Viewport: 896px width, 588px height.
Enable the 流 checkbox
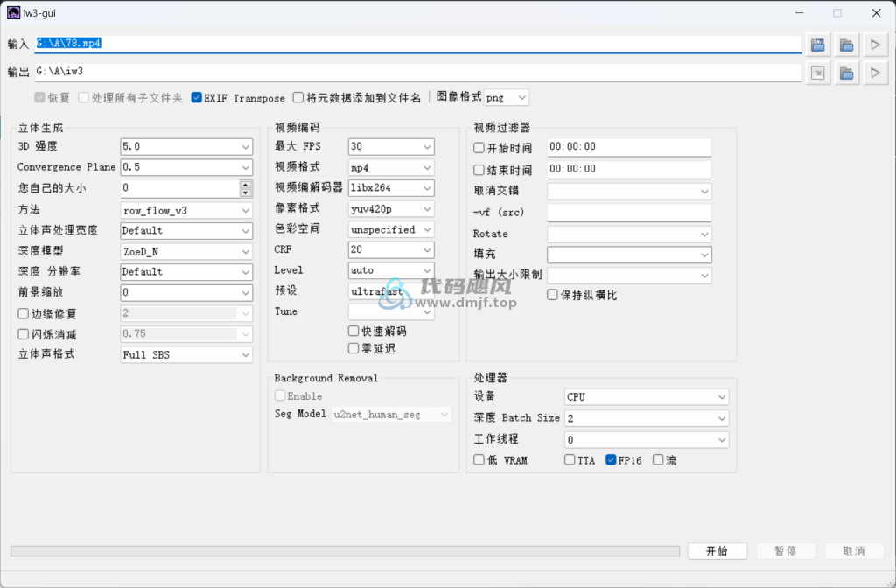click(658, 460)
